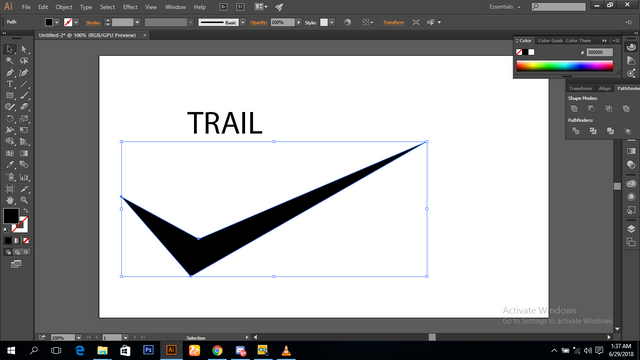Select the Eraser tool
The width and height of the screenshot is (640, 360).
pyautogui.click(x=24, y=107)
